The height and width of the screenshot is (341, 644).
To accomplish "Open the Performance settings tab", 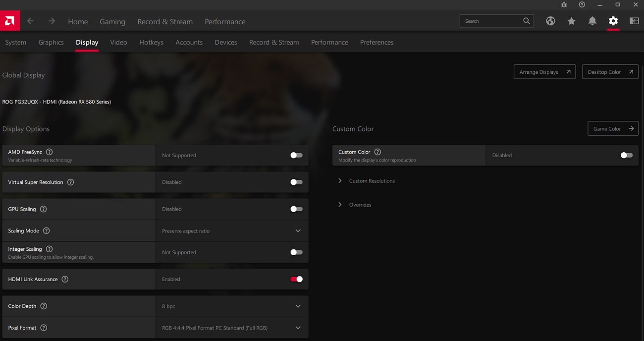I will [x=329, y=42].
